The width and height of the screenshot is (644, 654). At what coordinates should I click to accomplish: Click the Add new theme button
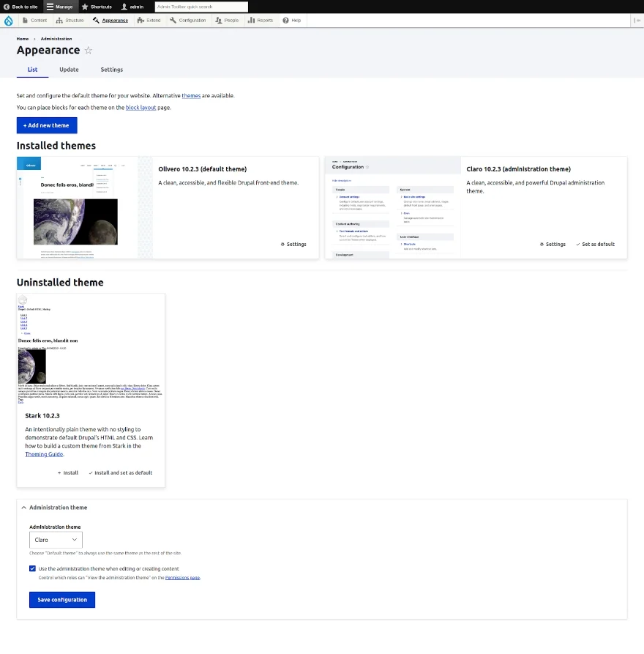pos(46,125)
